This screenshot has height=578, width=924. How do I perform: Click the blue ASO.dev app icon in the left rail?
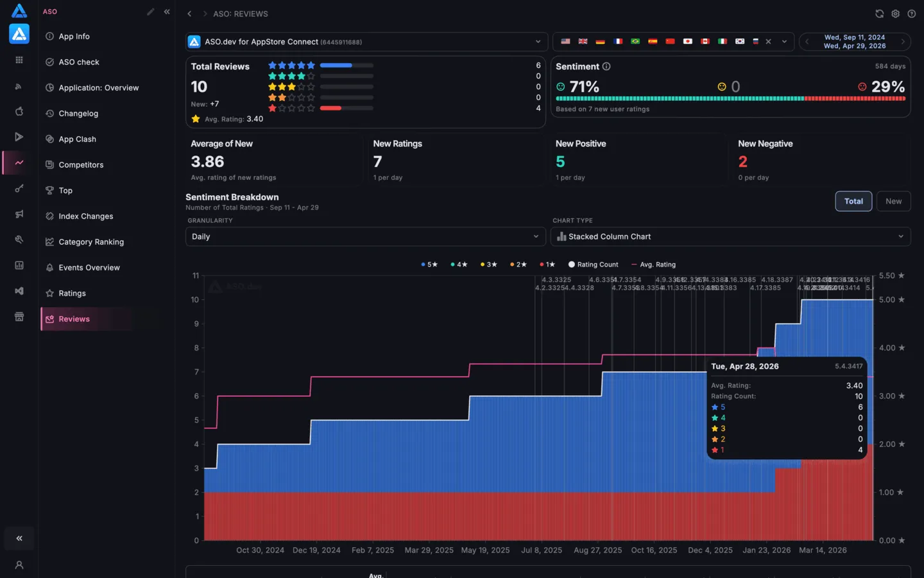pos(19,34)
